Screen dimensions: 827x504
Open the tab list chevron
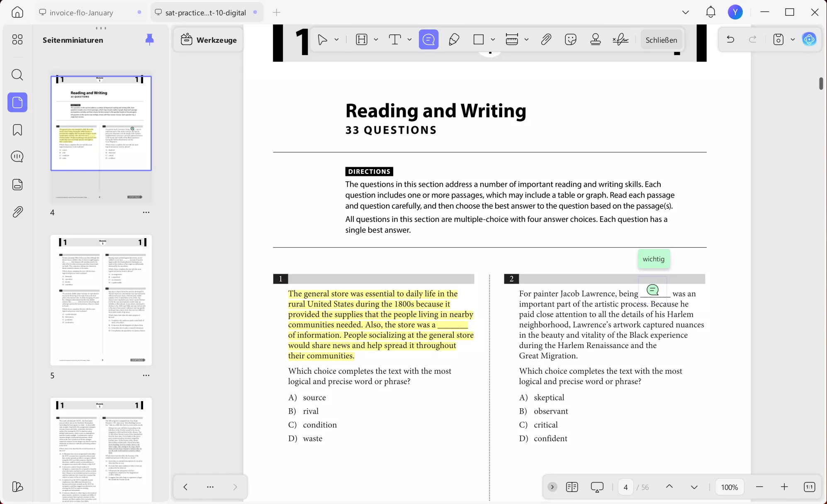click(x=686, y=12)
